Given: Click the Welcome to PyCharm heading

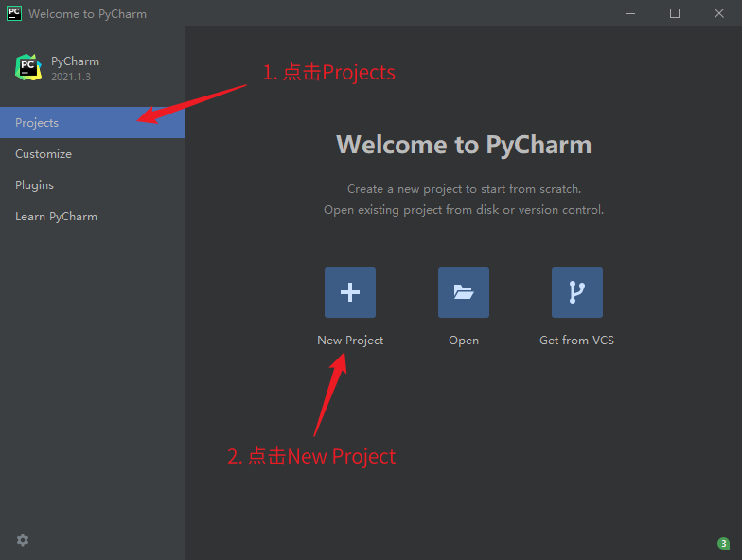Looking at the screenshot, I should 463,145.
